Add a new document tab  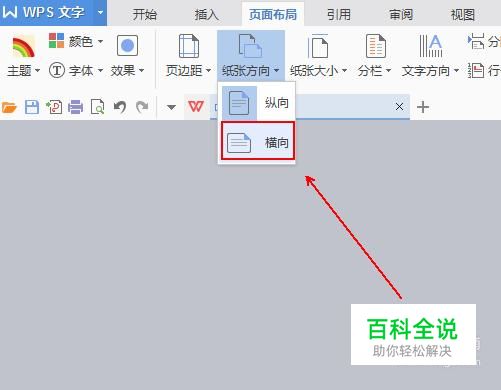click(x=423, y=107)
